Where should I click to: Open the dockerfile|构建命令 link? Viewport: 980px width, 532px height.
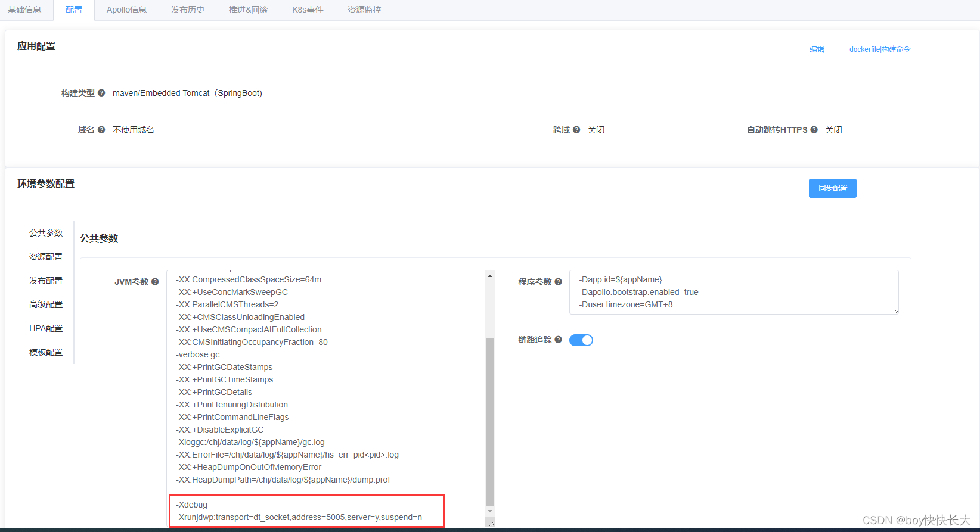point(880,49)
